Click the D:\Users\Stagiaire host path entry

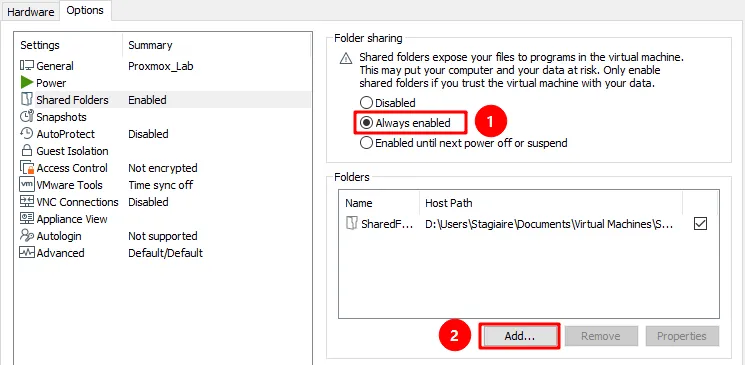tap(549, 224)
